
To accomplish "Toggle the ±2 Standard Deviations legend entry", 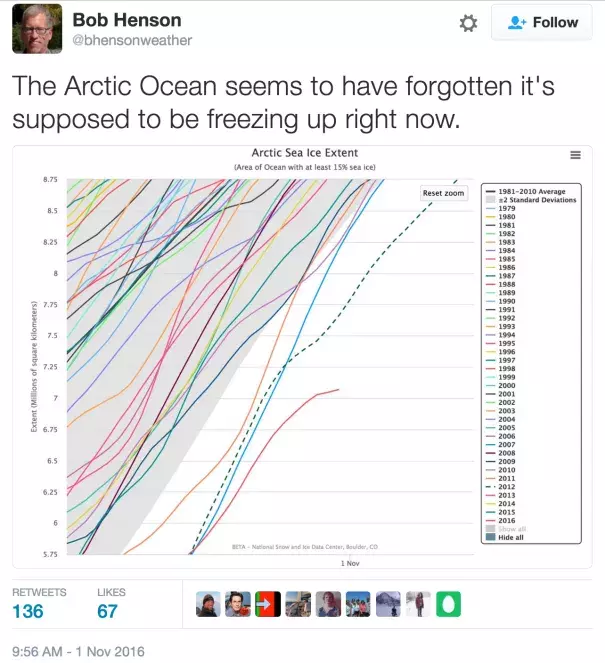I will point(531,200).
